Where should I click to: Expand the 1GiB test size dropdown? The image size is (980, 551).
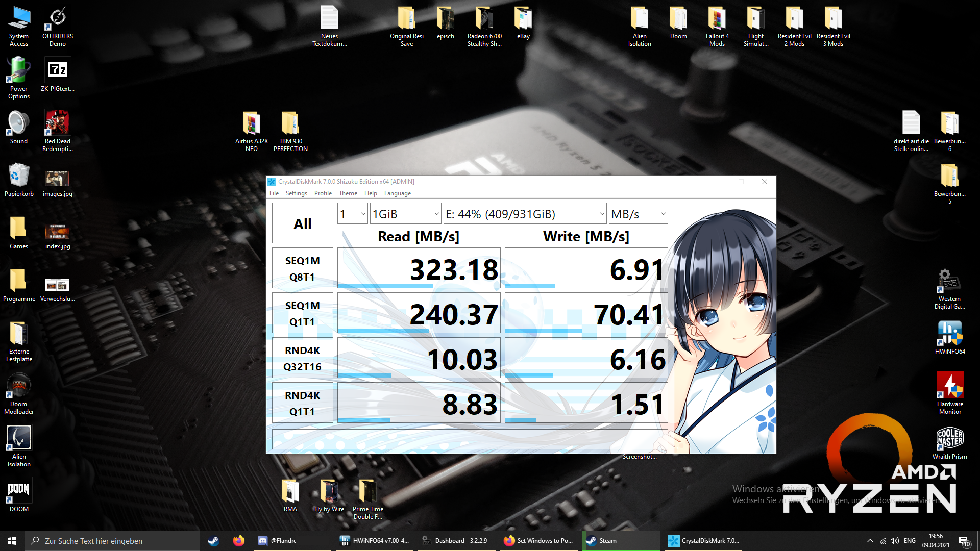pyautogui.click(x=405, y=214)
